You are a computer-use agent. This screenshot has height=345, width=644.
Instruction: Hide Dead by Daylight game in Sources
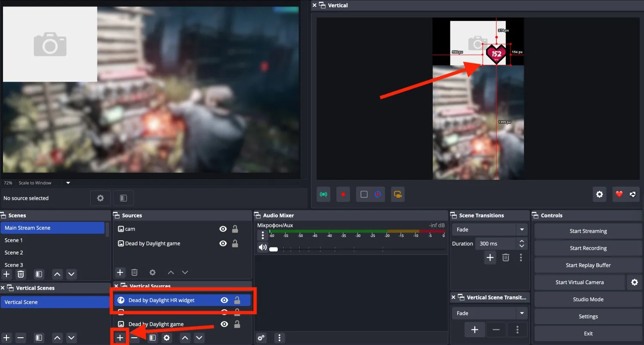223,243
